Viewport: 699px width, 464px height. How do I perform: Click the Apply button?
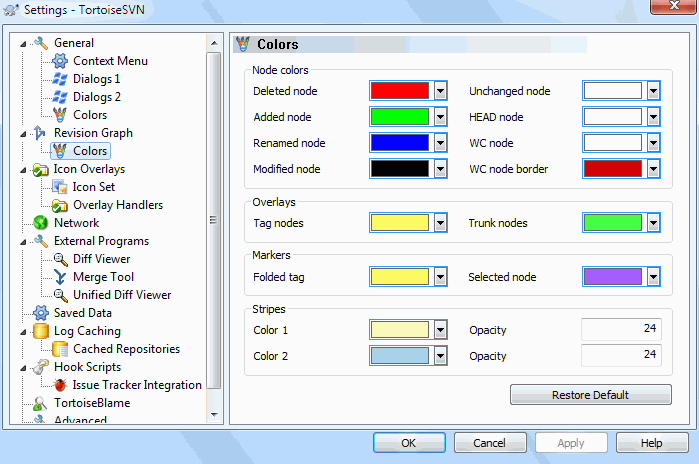coord(571,443)
